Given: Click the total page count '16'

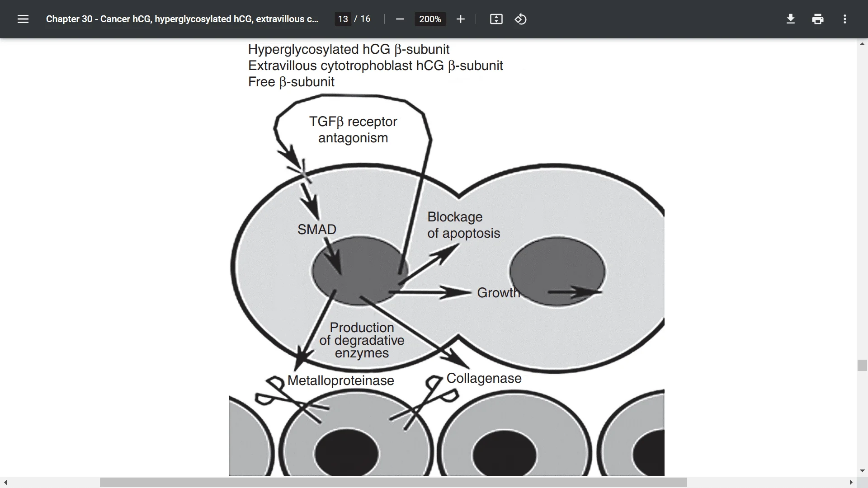Looking at the screenshot, I should pyautogui.click(x=365, y=19).
